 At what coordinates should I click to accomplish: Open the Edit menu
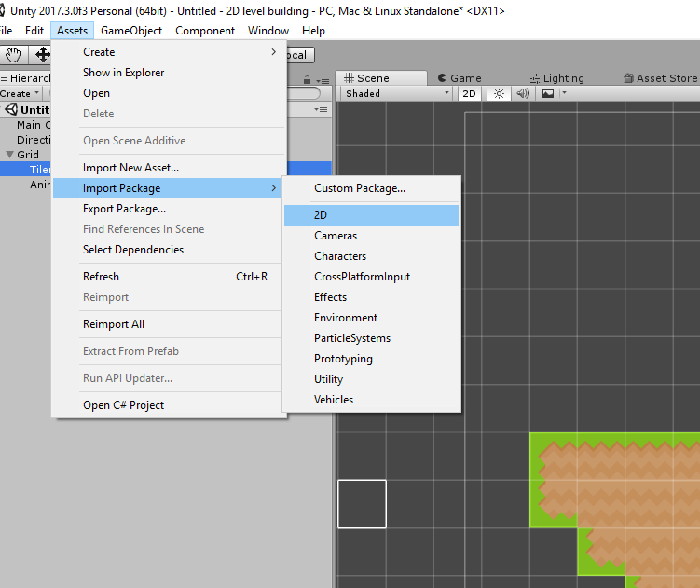pyautogui.click(x=34, y=31)
